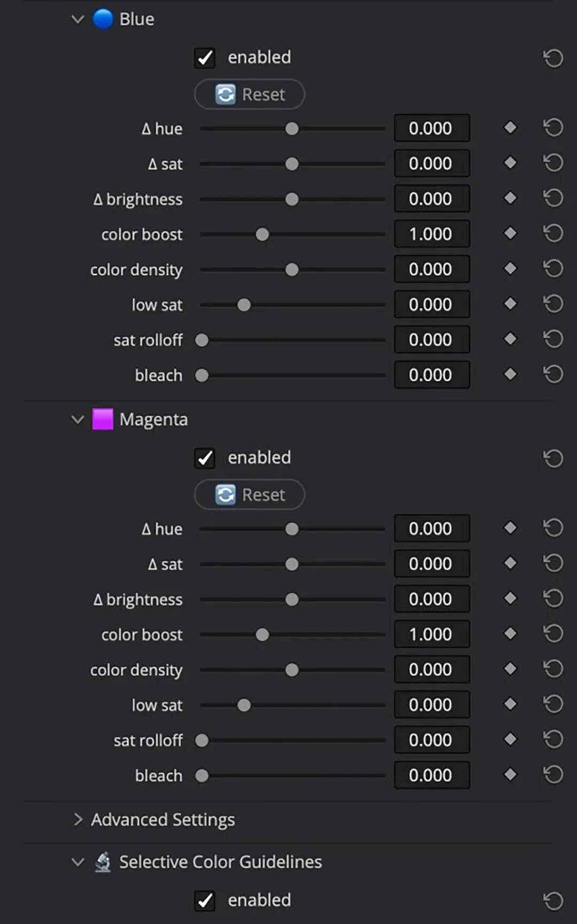Add keyframe for Magenta Δ sat
This screenshot has width=577, height=924.
510,563
